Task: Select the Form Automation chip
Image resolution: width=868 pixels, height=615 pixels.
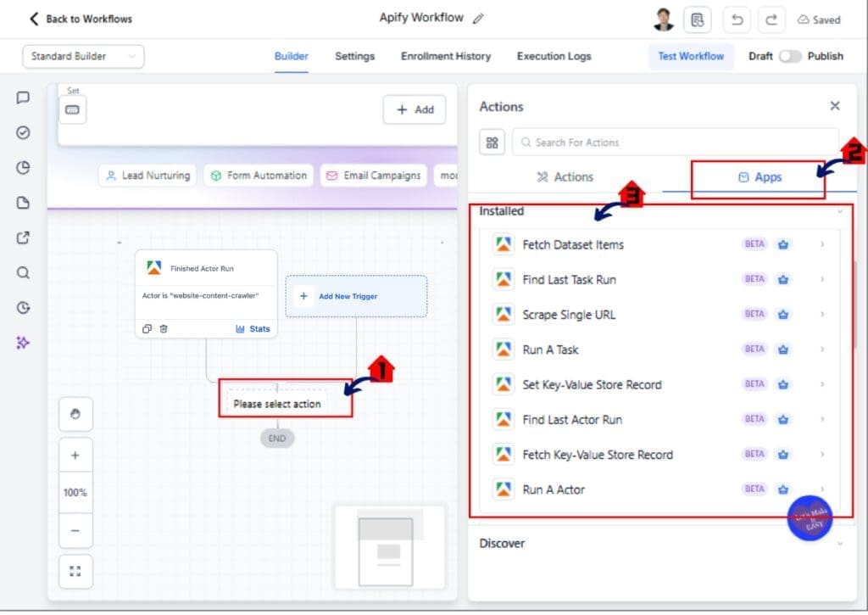Action: [259, 176]
